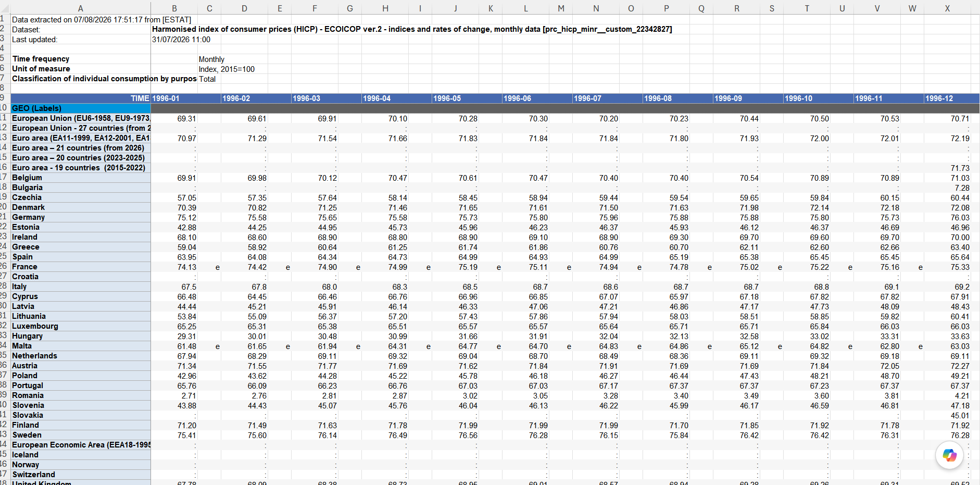Click the '1996-12' period header cell
The width and height of the screenshot is (980, 485).
click(x=948, y=98)
